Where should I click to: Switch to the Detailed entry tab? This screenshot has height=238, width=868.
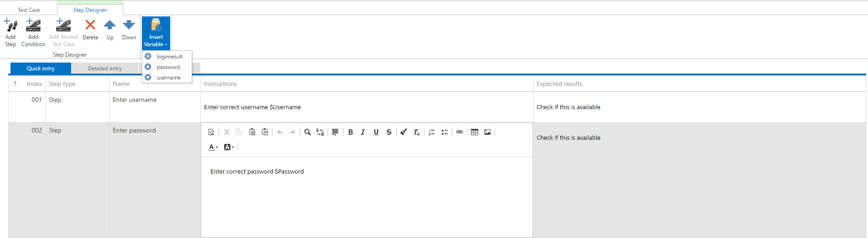105,69
